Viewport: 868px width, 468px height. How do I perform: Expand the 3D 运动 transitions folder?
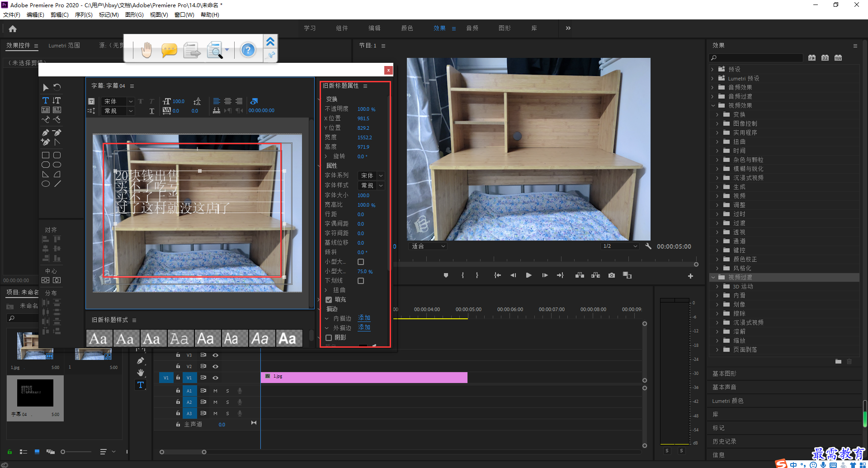pyautogui.click(x=717, y=286)
